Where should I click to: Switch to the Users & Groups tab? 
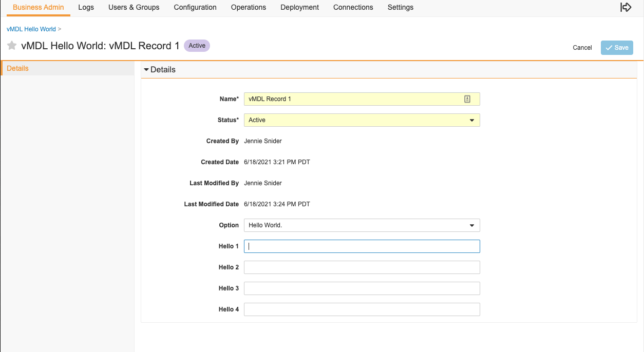tap(134, 7)
